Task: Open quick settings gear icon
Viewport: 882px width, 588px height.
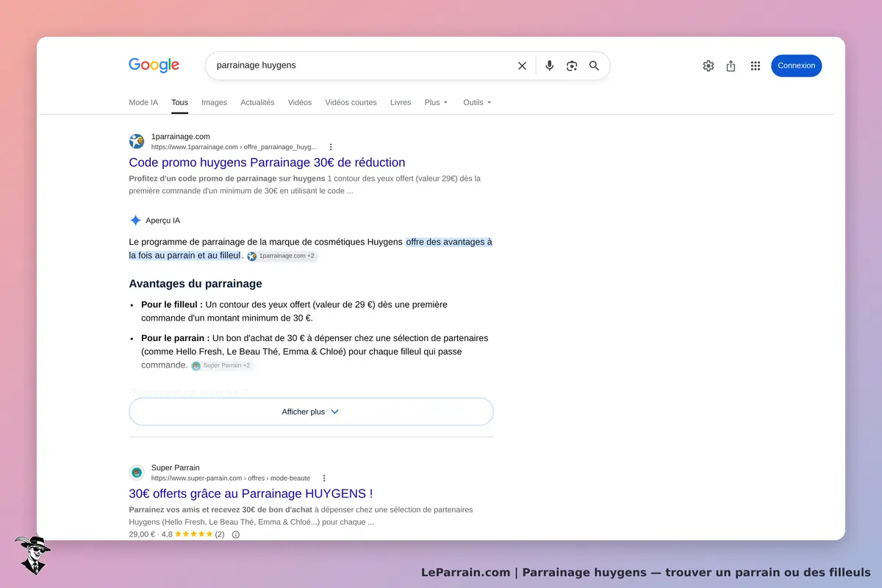Action: pos(709,65)
